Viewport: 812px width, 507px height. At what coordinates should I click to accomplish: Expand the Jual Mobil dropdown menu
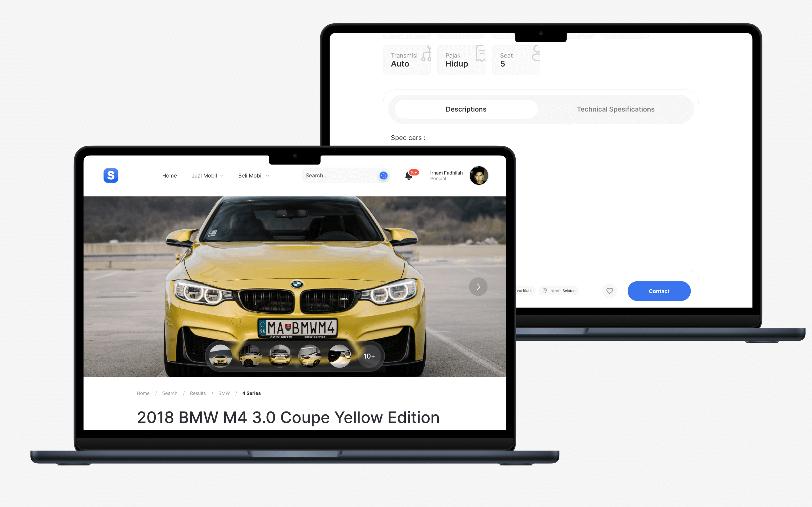206,175
